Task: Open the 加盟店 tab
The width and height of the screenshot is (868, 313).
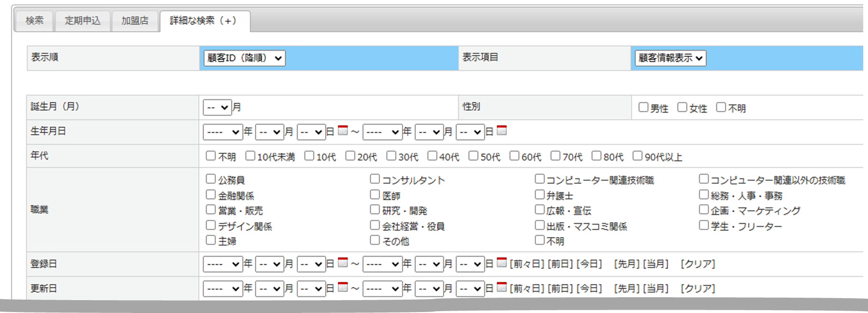Action: [x=135, y=21]
